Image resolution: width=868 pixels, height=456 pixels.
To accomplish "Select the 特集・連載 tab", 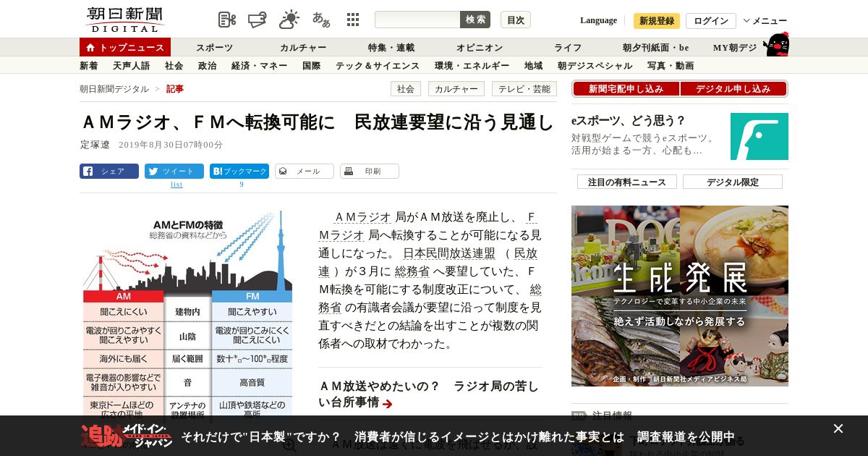I will pyautogui.click(x=391, y=48).
